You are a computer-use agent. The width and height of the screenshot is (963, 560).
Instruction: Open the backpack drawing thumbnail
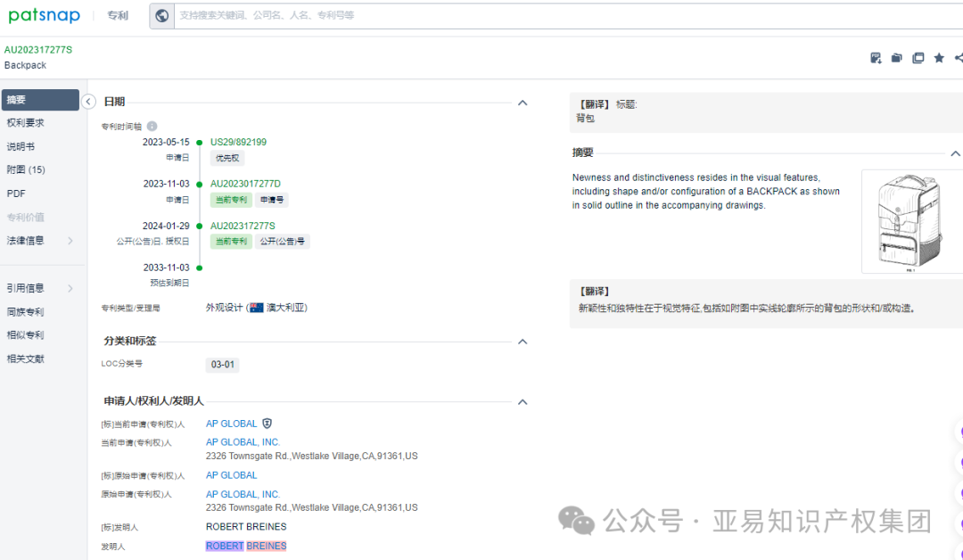(x=910, y=222)
